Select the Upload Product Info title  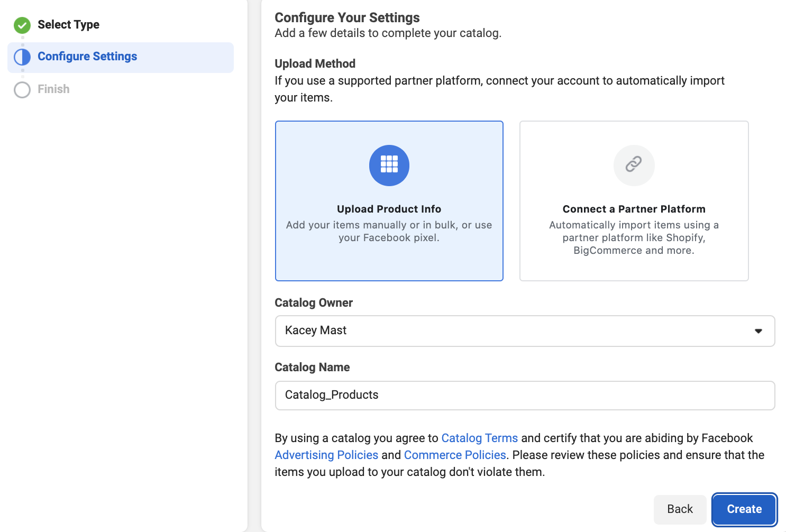coord(389,209)
